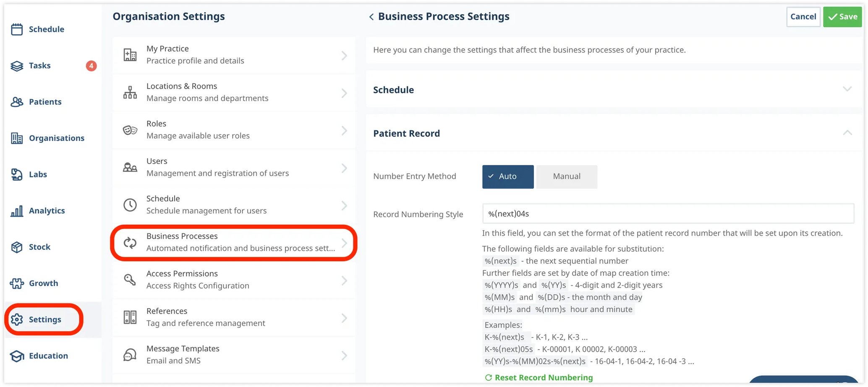868x387 pixels.
Task: Open Message Templates settings
Action: point(234,354)
